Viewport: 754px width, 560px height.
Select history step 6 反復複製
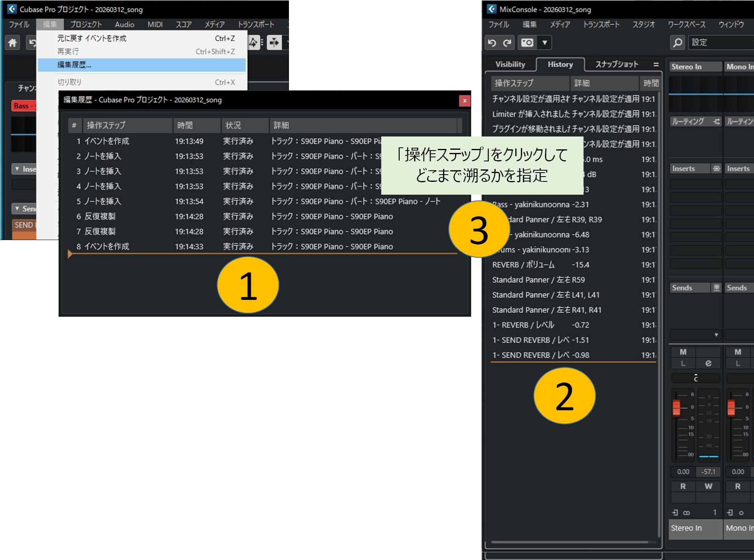click(100, 216)
